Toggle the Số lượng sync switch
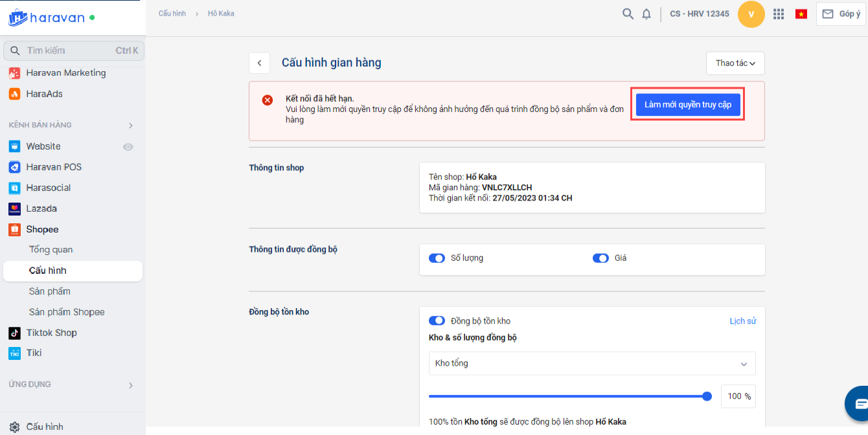Screen dimensions: 868x435 click(x=437, y=258)
